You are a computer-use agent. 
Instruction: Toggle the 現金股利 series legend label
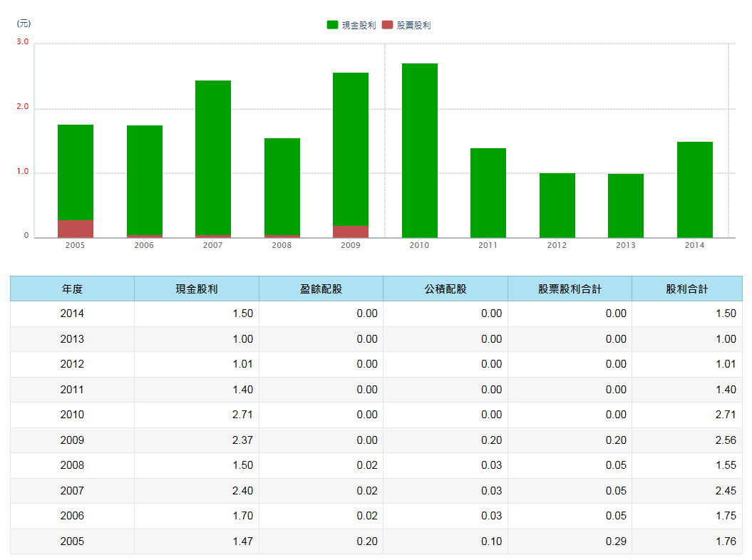pos(359,25)
